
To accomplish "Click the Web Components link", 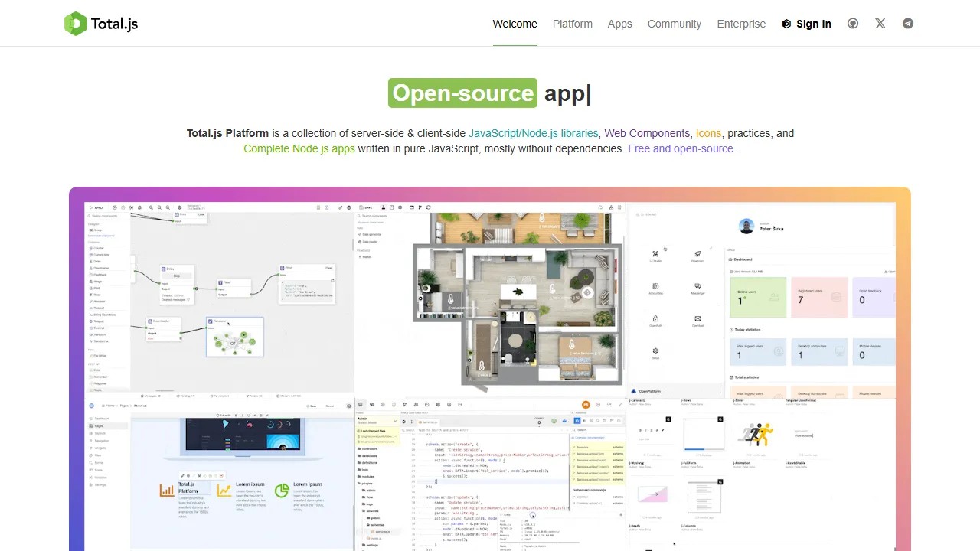I will [647, 133].
